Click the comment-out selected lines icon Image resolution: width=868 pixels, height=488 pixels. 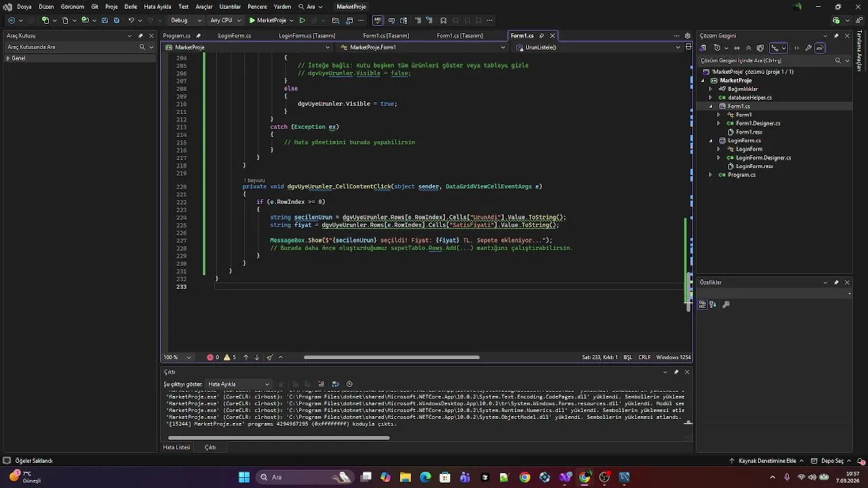point(418,20)
